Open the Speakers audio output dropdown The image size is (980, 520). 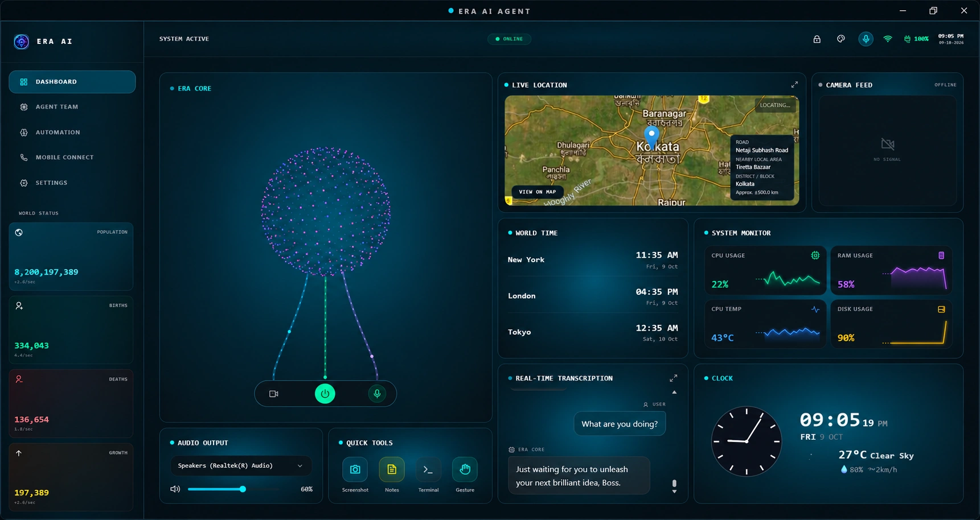pos(241,466)
